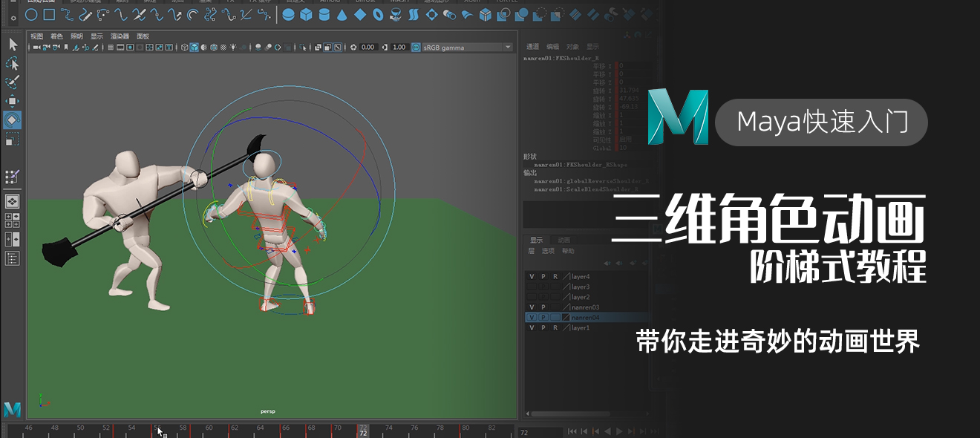The height and width of the screenshot is (438, 980).
Task: Switch to single-pane layout
Action: point(13,201)
